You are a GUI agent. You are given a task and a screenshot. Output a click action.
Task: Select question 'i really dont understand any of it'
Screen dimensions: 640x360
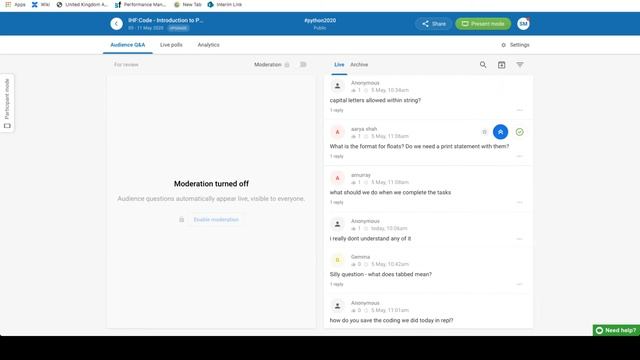pyautogui.click(x=370, y=238)
